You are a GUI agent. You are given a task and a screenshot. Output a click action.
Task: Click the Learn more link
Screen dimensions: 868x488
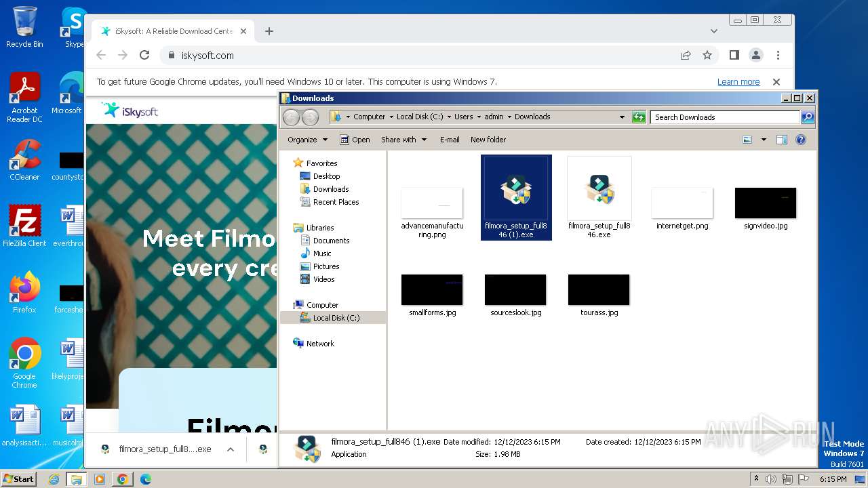pos(738,82)
